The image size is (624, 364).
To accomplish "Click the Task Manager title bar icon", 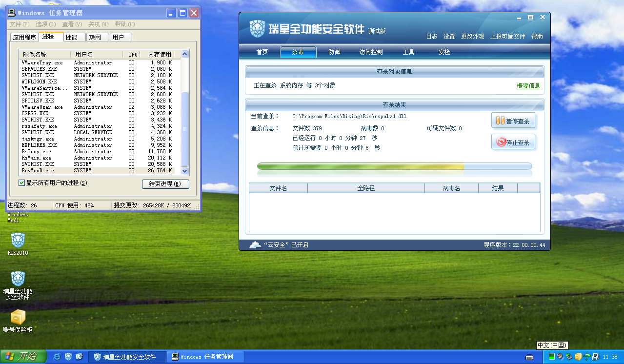I will pos(13,13).
